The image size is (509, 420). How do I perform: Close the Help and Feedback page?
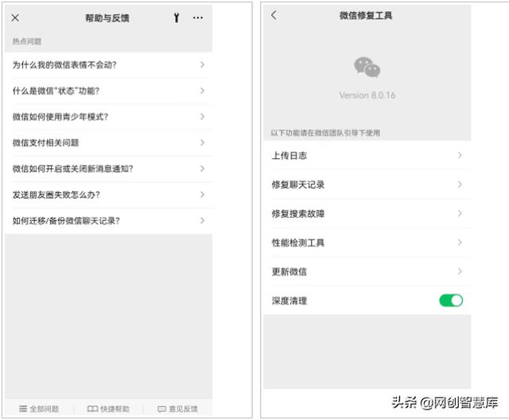pos(15,17)
